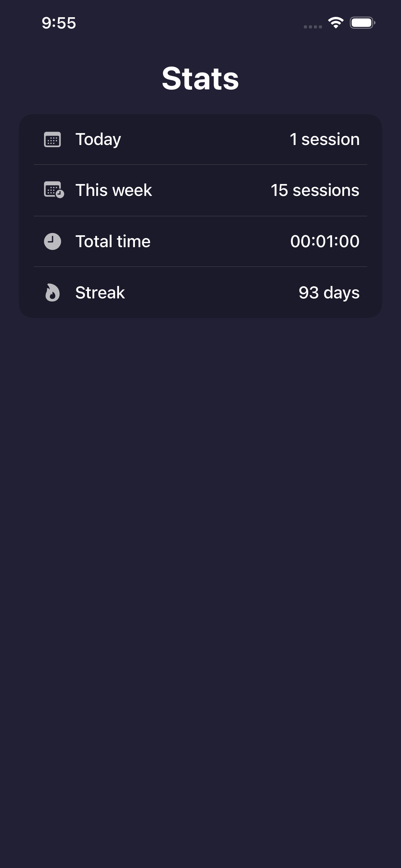Tap the Wi-Fi status icon

click(x=335, y=23)
